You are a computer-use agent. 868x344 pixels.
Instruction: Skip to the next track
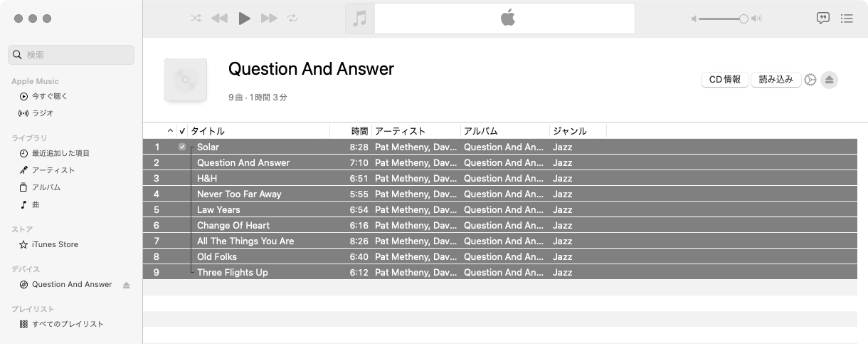(x=269, y=19)
